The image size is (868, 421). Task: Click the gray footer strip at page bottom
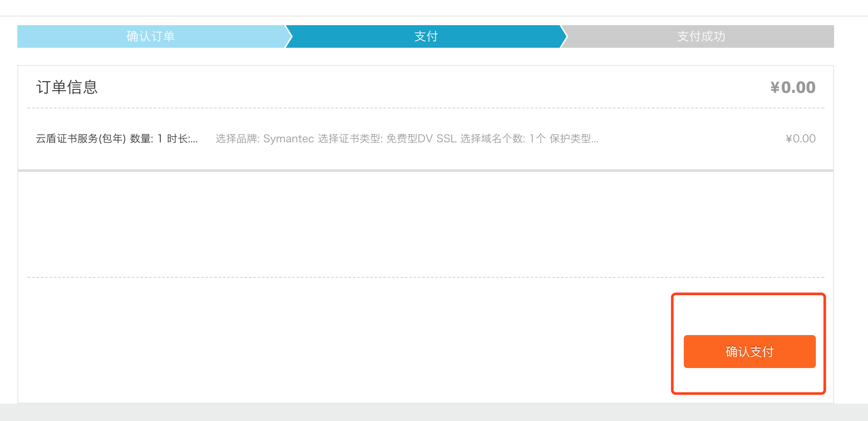434,412
